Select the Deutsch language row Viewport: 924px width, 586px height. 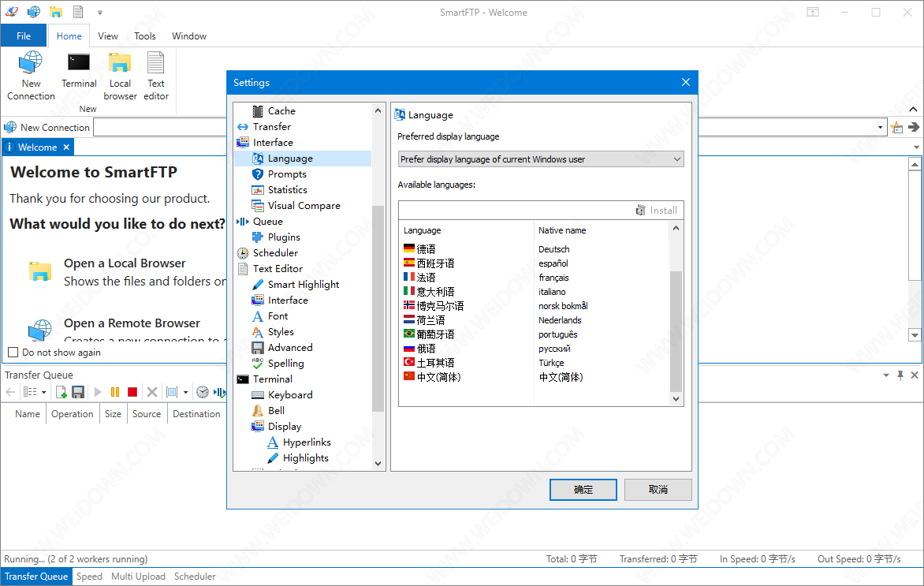coord(535,249)
